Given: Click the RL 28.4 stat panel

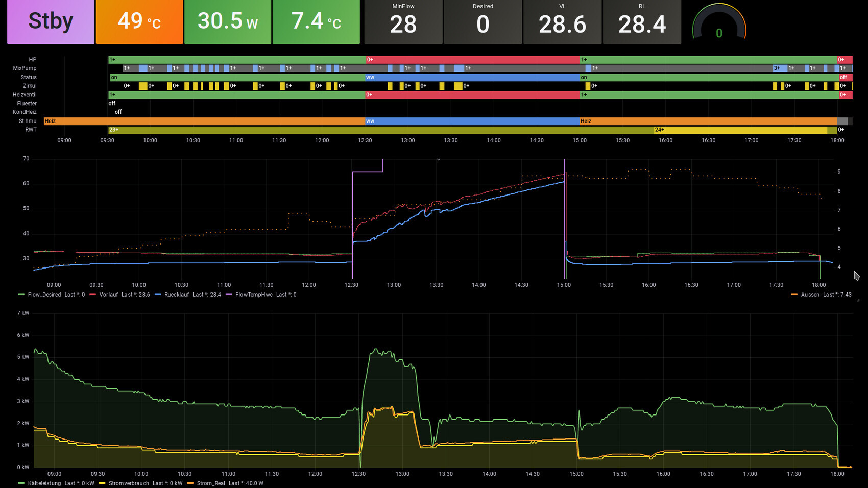Looking at the screenshot, I should 642,22.
